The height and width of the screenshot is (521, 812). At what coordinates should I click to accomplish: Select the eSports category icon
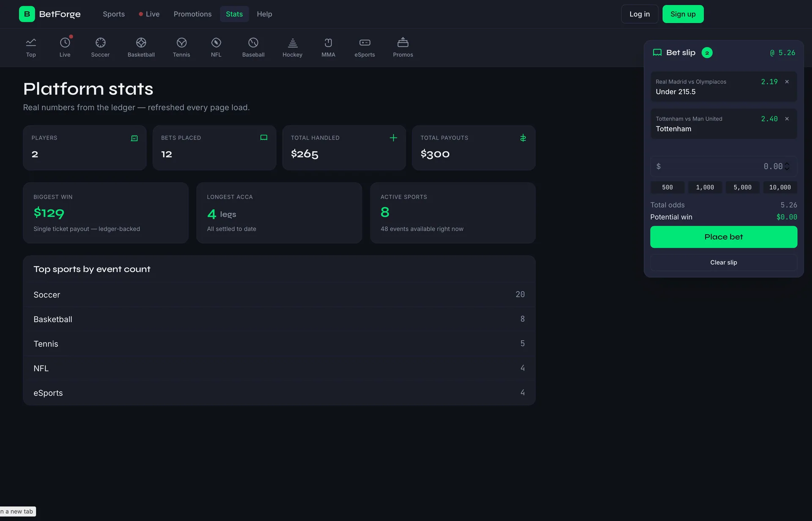pos(365,43)
